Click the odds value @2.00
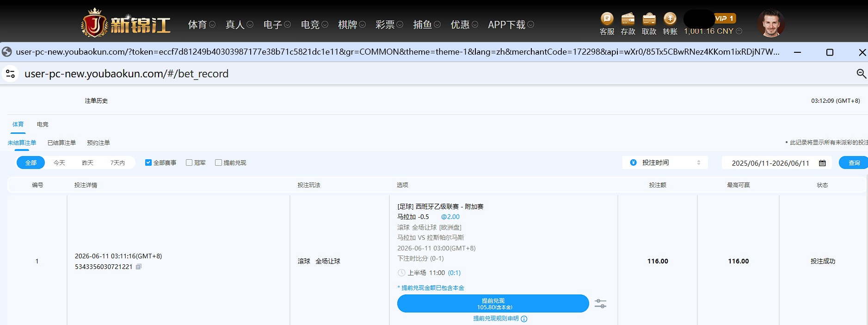This screenshot has width=868, height=325. pyautogui.click(x=450, y=217)
